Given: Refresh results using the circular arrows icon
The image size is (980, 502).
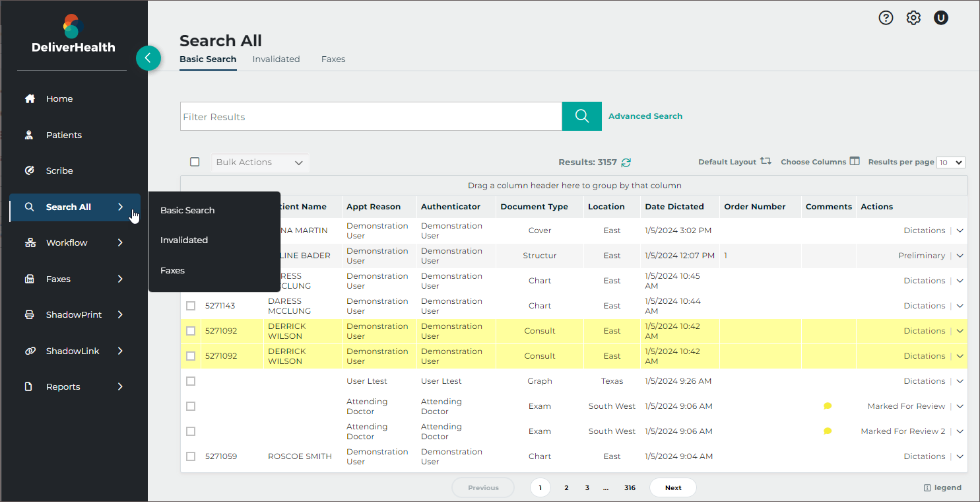Looking at the screenshot, I should (x=626, y=162).
